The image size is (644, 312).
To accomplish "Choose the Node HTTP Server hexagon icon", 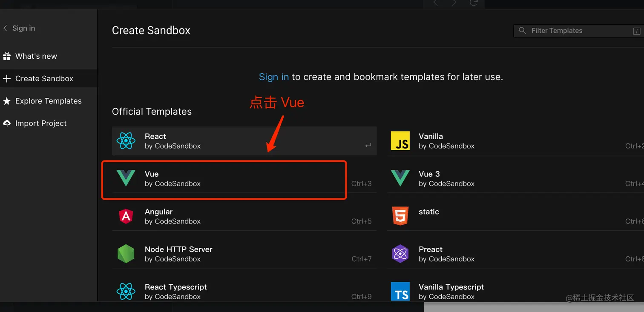I will [126, 254].
